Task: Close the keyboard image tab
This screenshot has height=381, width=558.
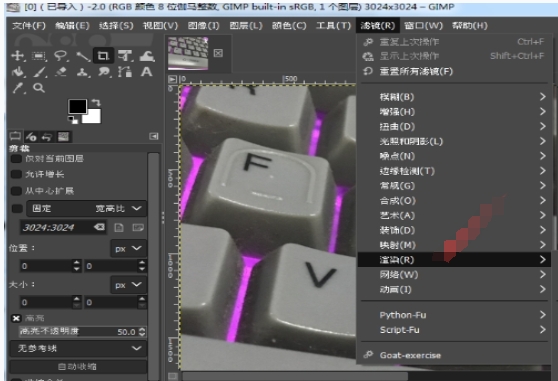Action: click(x=218, y=53)
